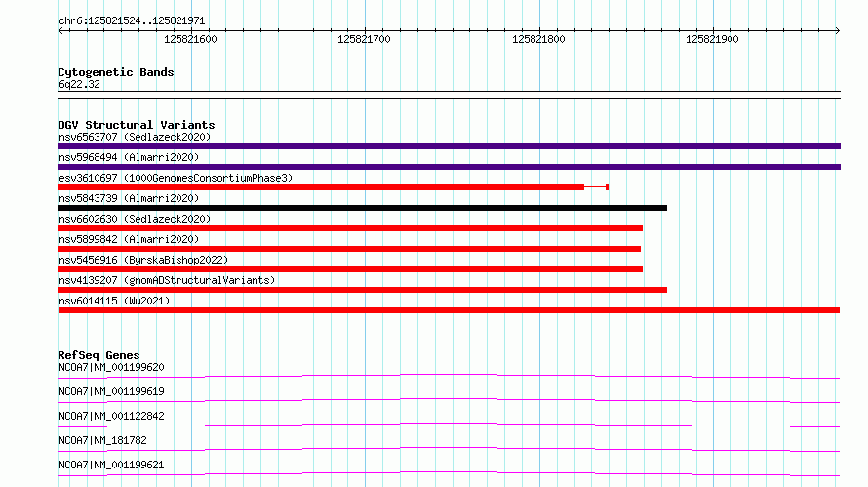Click the red bar for nsv4139207

pos(362,290)
